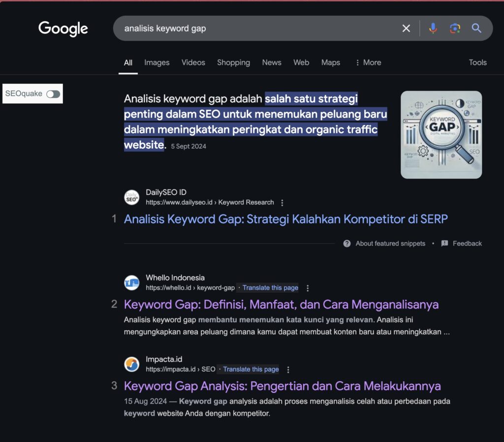Switch to the News tab

[x=272, y=63]
